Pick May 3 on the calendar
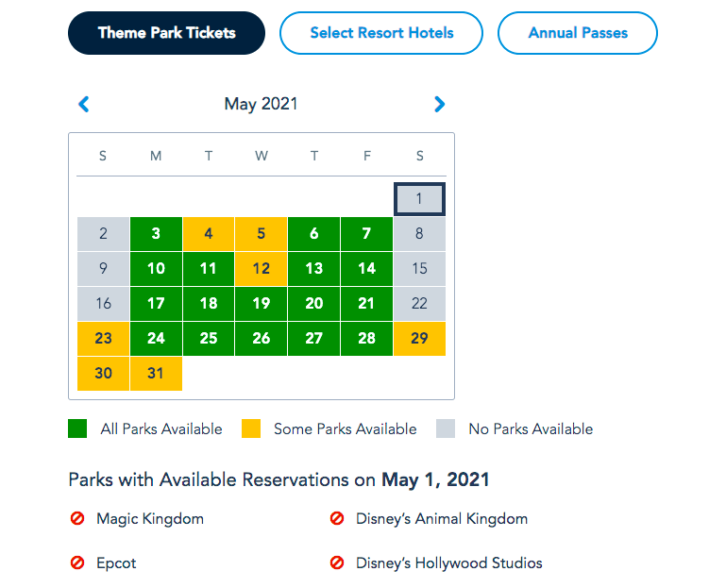The width and height of the screenshot is (709, 588). (x=156, y=233)
